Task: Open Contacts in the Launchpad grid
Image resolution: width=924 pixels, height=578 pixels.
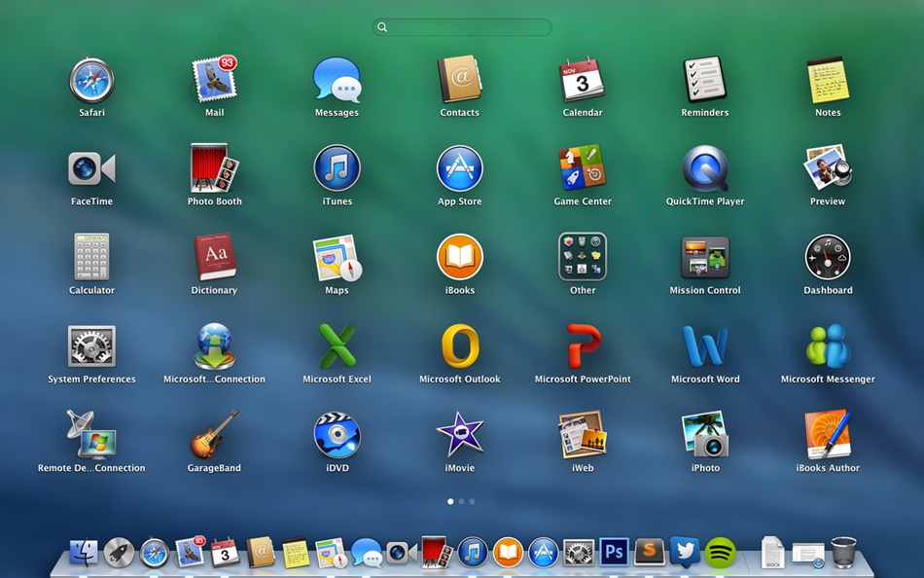Action: (460, 80)
